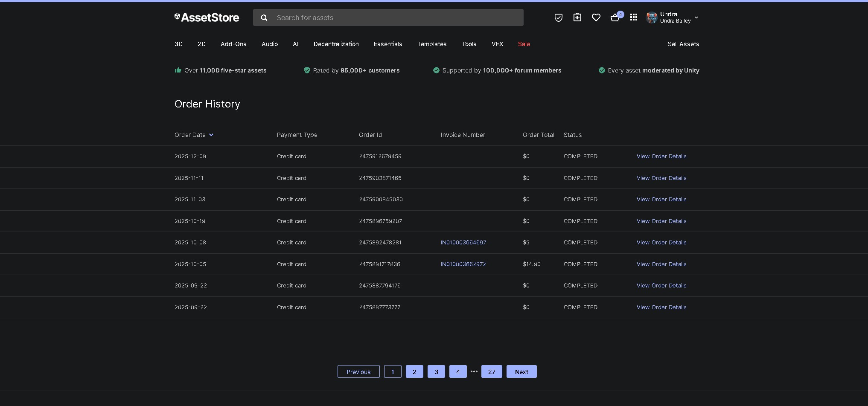The image size is (868, 406).
Task: Open invoice IN010003664697
Action: 463,242
